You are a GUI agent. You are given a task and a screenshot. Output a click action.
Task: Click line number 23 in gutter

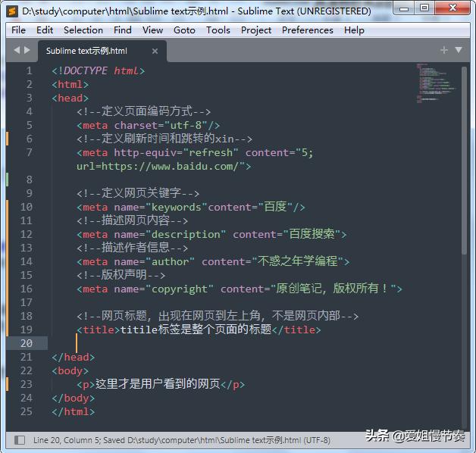click(27, 384)
